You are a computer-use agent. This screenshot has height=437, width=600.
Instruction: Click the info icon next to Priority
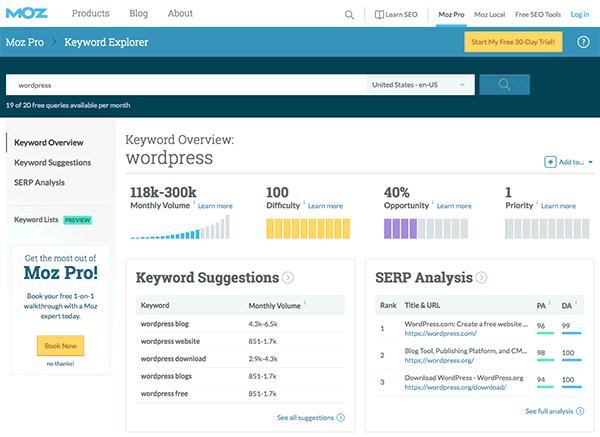[x=537, y=202]
